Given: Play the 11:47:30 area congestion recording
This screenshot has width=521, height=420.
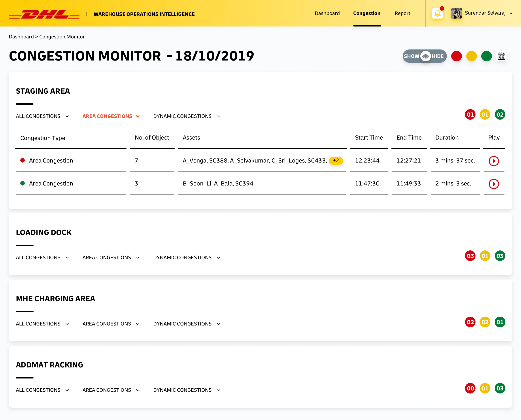Looking at the screenshot, I should pyautogui.click(x=494, y=184).
